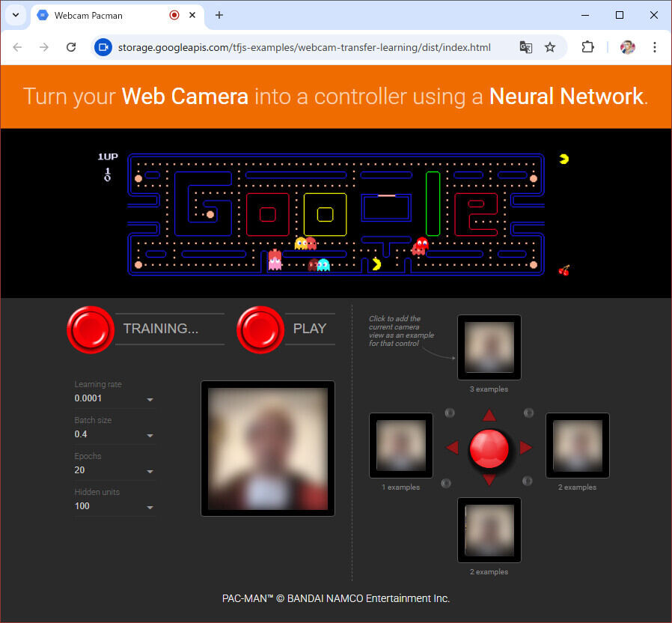Click the '3 examples' label
The height and width of the screenshot is (623, 672).
[489, 389]
